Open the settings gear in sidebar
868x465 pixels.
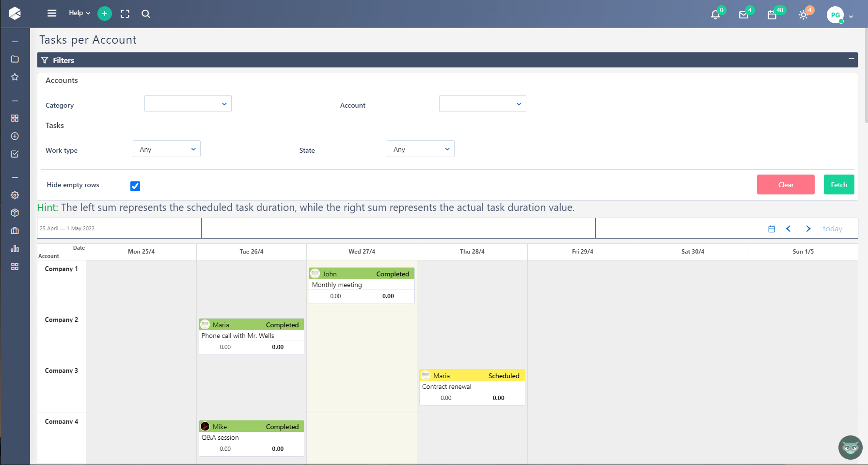[15, 195]
